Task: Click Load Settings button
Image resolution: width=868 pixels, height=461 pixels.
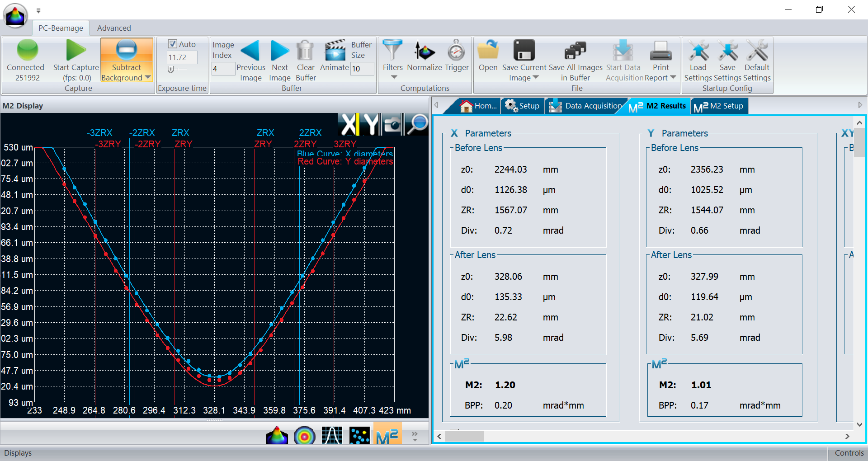Action: [698, 51]
